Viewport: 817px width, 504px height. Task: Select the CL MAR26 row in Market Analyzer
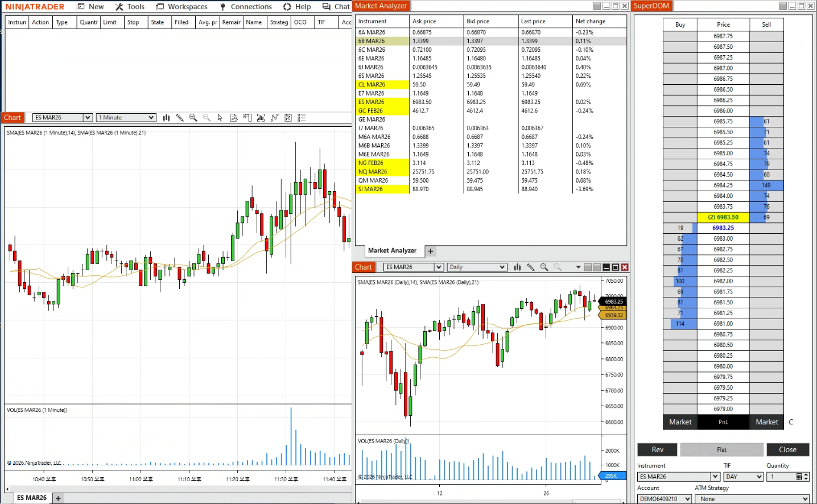click(x=490, y=85)
